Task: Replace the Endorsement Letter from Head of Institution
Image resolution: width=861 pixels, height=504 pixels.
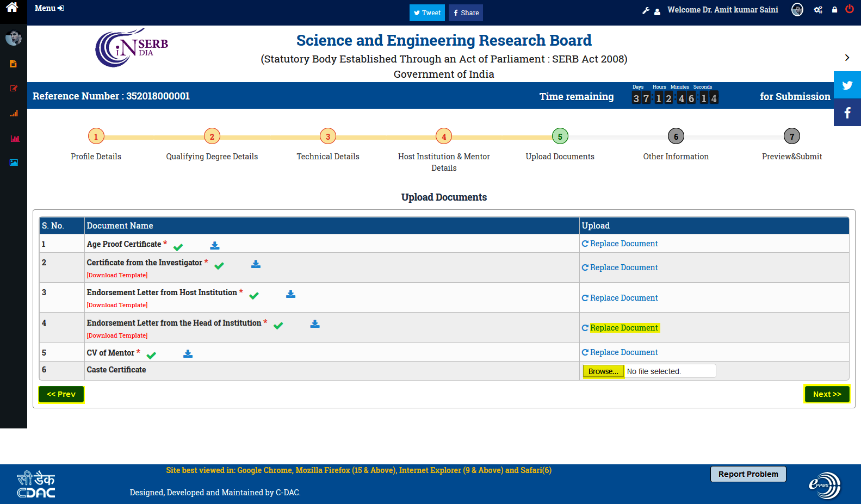Action: coord(623,328)
